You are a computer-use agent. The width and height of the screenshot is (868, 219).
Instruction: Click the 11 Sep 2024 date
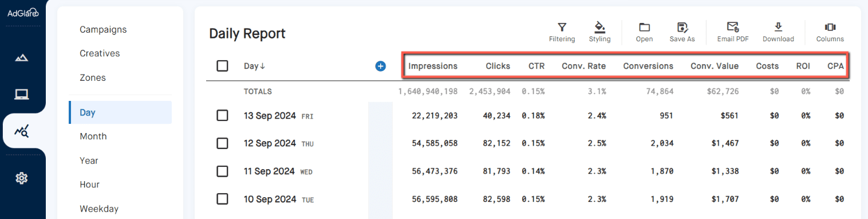(x=269, y=171)
